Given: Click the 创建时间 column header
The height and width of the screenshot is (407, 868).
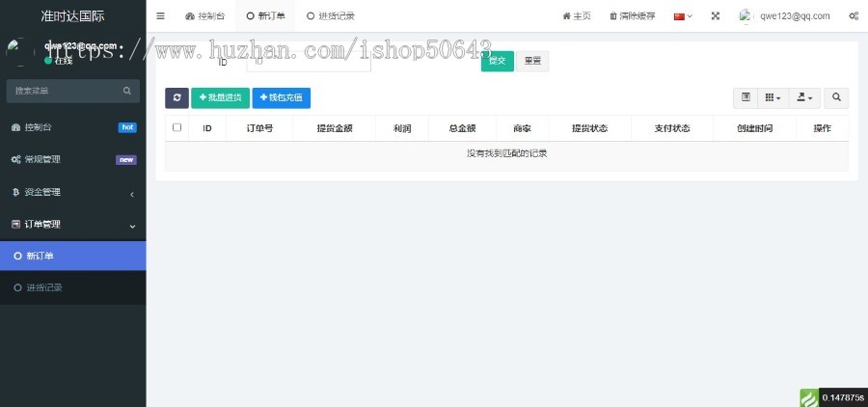Looking at the screenshot, I should click(754, 128).
